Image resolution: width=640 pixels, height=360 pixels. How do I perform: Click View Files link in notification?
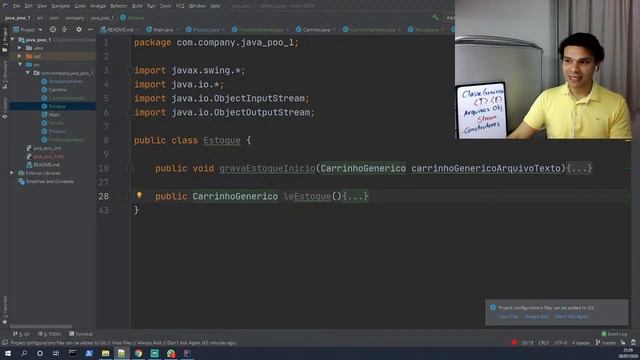pyautogui.click(x=508, y=316)
